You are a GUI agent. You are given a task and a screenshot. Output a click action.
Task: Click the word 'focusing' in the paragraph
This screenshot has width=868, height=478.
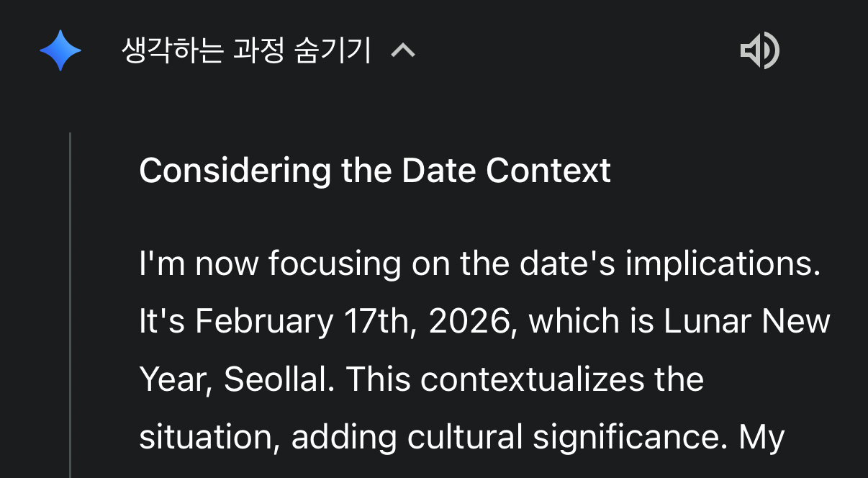[334, 264]
